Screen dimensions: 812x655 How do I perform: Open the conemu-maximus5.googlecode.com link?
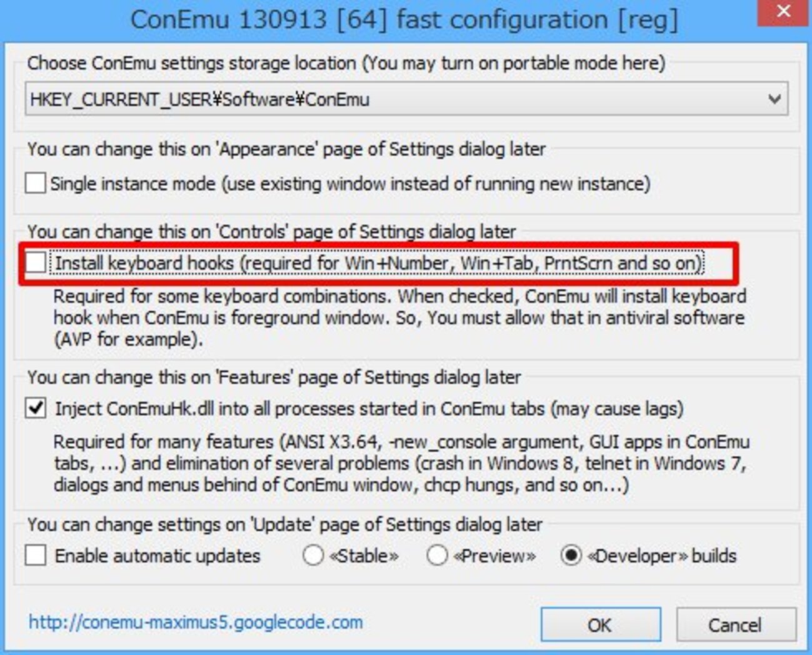tap(196, 622)
